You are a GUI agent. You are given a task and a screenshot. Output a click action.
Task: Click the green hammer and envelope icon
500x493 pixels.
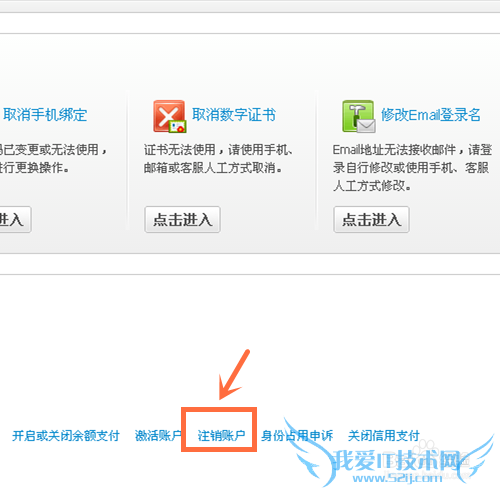pyautogui.click(x=359, y=116)
